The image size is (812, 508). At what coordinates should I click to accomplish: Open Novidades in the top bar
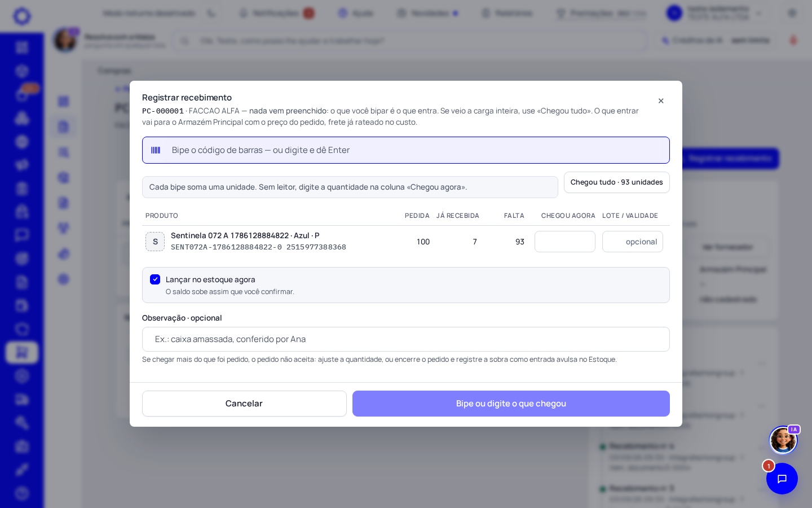coord(427,13)
